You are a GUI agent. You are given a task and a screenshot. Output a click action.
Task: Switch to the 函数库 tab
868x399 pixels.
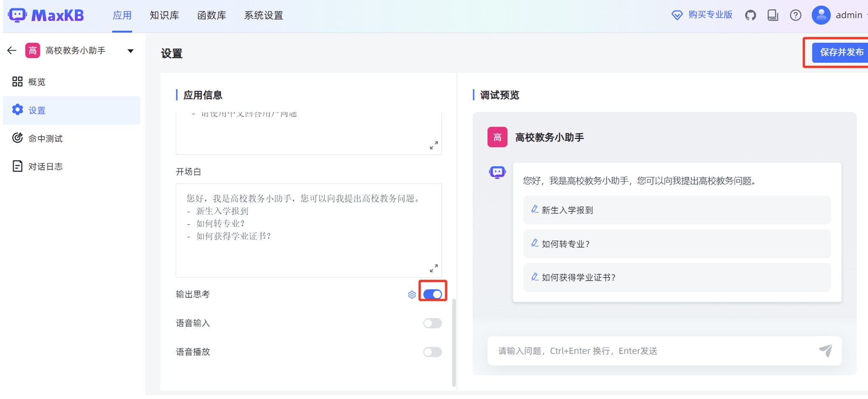(211, 15)
